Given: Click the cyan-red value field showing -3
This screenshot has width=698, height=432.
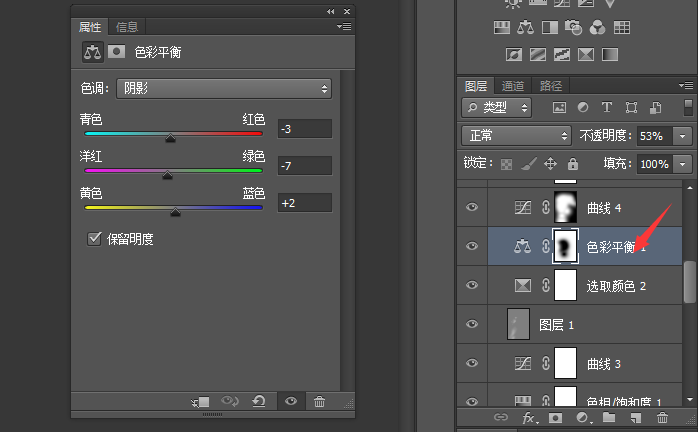Looking at the screenshot, I should click(305, 129).
